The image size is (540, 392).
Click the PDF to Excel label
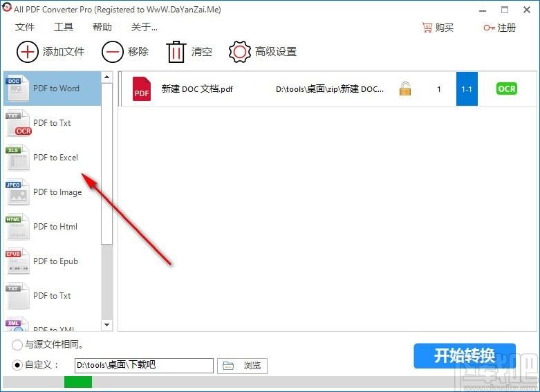55,158
